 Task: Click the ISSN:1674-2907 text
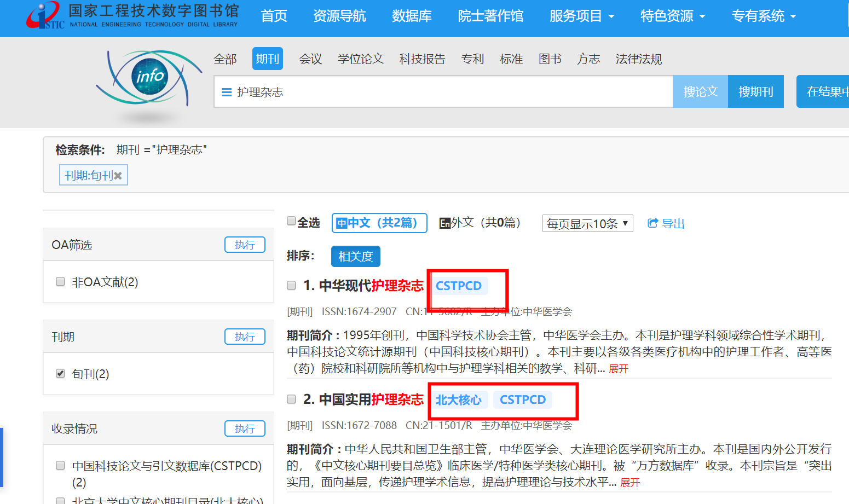pyautogui.click(x=359, y=311)
